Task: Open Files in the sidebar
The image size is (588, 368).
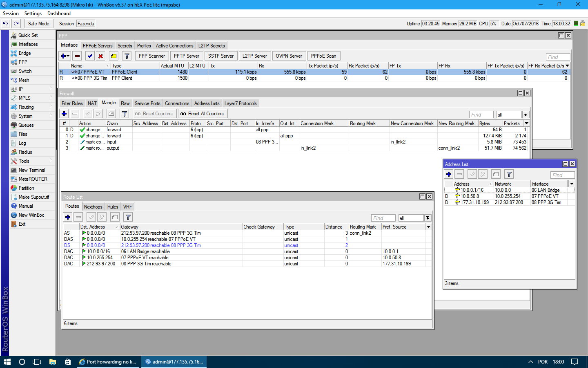Action: point(23,134)
